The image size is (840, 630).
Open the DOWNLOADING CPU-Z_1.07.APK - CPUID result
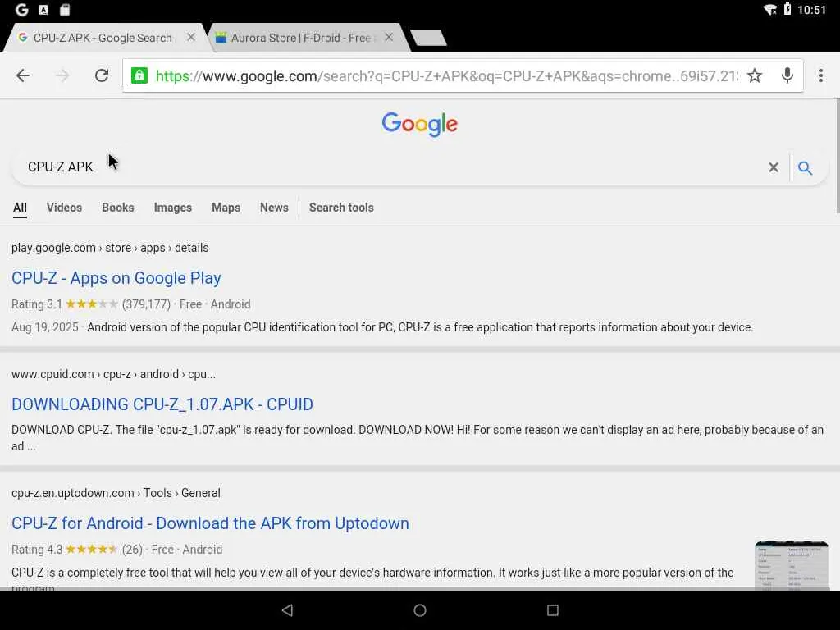[162, 404]
